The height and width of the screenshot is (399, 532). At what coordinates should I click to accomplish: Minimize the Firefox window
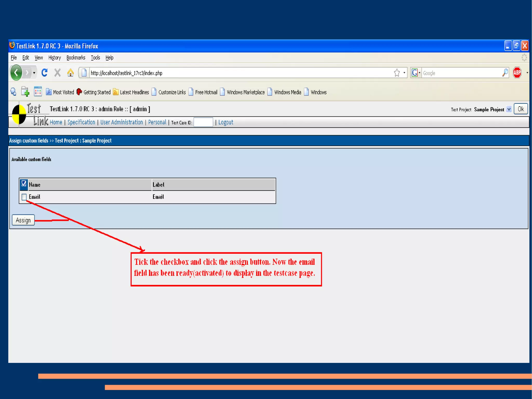pos(508,46)
